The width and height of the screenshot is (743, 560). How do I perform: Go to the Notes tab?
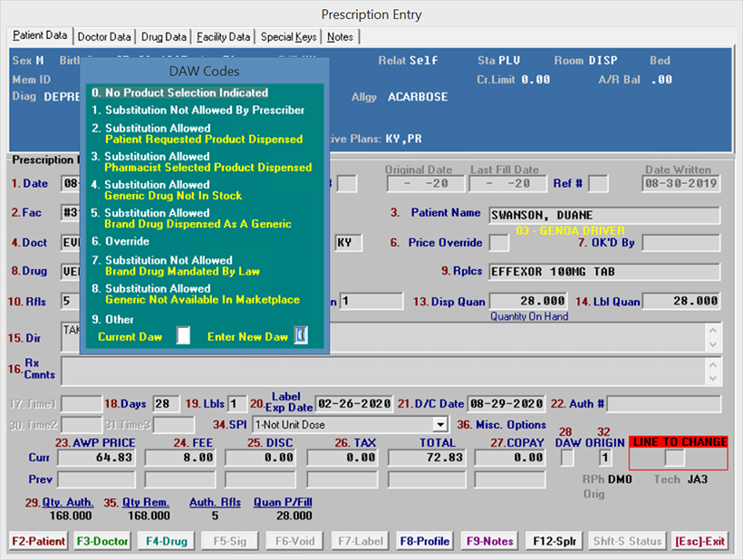tap(341, 37)
